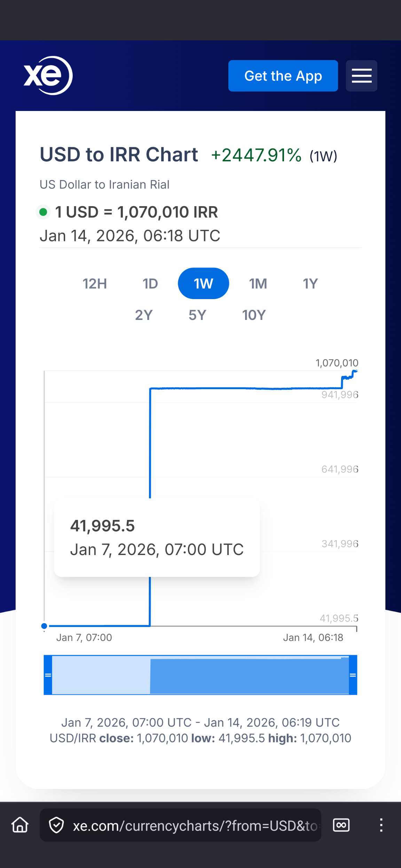Click the left range slider handle
Viewport: 401px width, 868px height.
click(48, 675)
